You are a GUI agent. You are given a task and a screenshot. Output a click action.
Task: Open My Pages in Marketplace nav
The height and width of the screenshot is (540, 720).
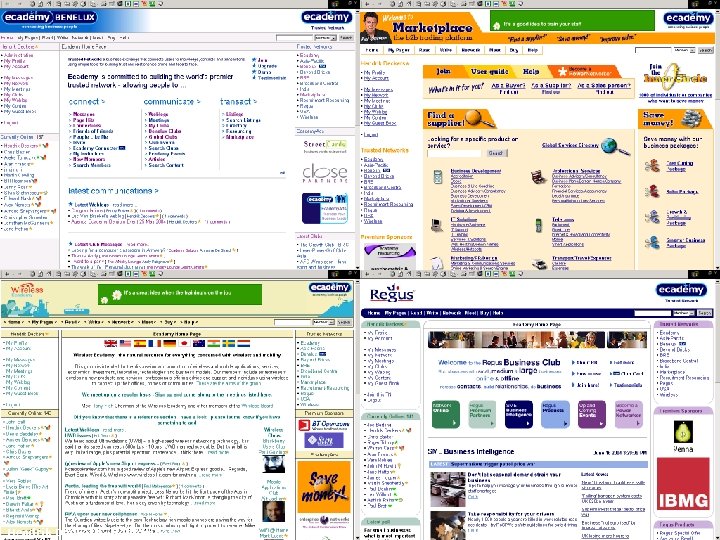399,50
